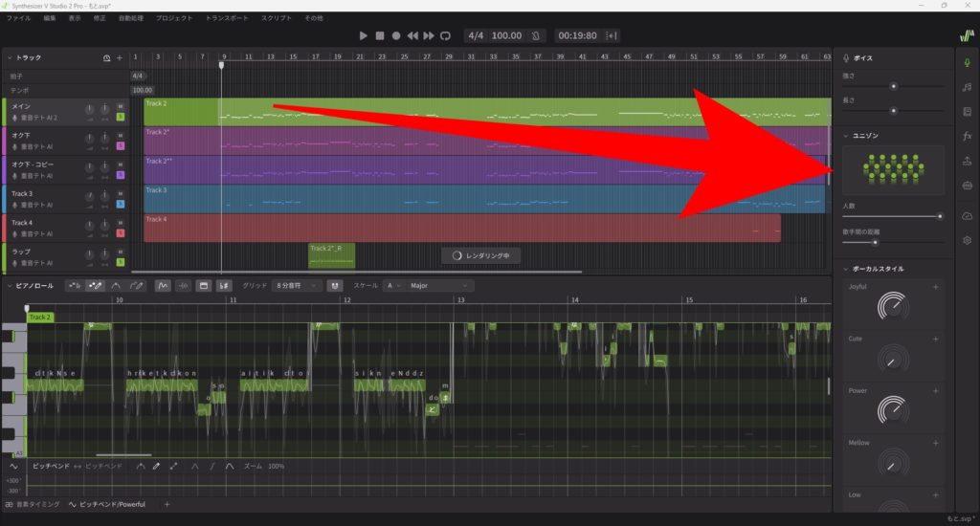
Task: Open the music note panel in sidebar
Action: click(x=967, y=87)
